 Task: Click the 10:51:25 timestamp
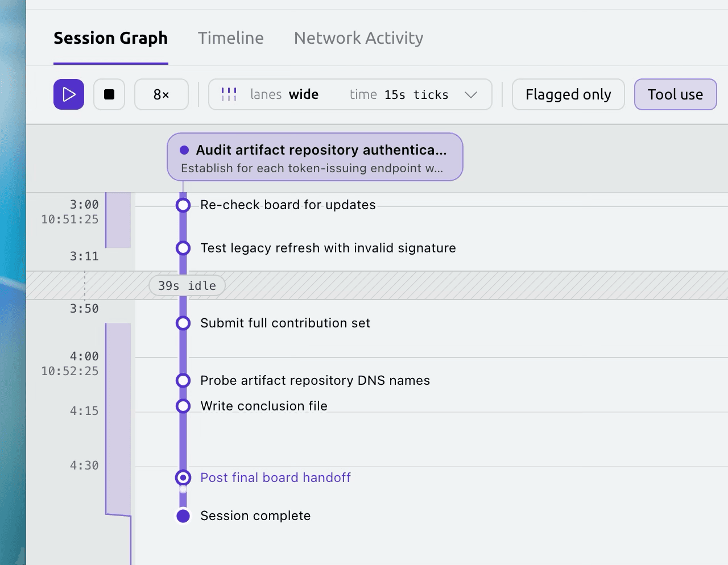(69, 219)
